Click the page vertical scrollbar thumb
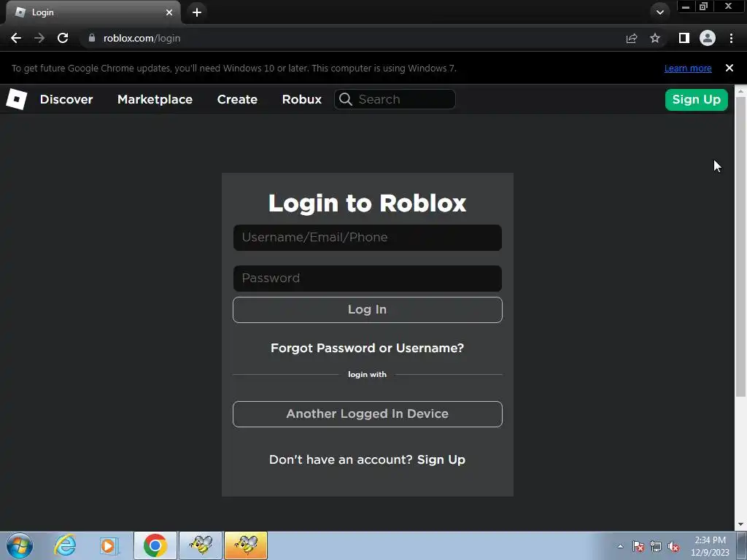 point(740,246)
